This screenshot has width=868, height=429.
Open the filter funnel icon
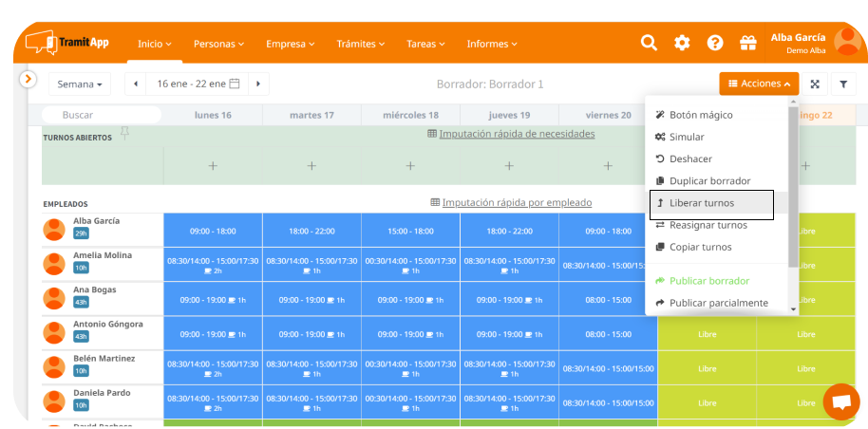pos(843,84)
